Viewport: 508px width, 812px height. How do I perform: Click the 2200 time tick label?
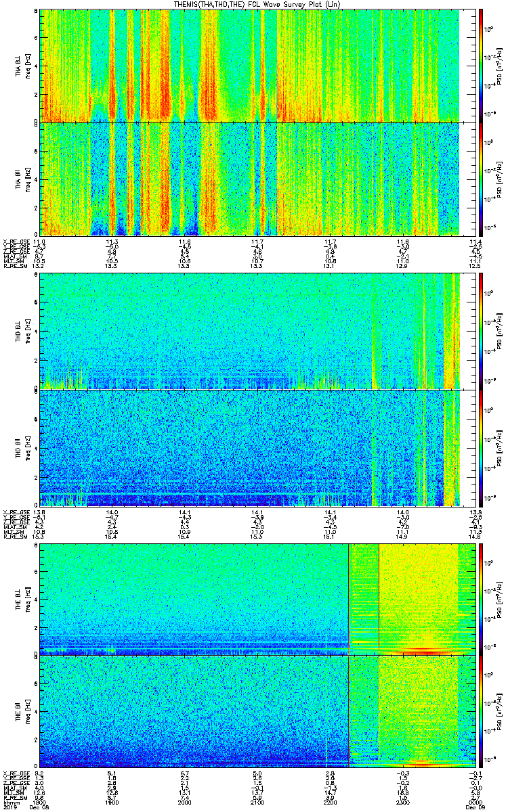[331, 803]
